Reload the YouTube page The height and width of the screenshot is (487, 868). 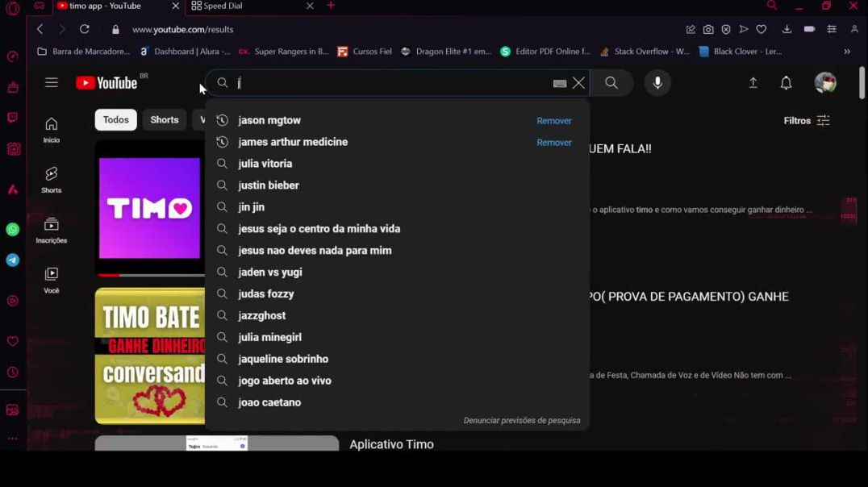[x=85, y=29]
